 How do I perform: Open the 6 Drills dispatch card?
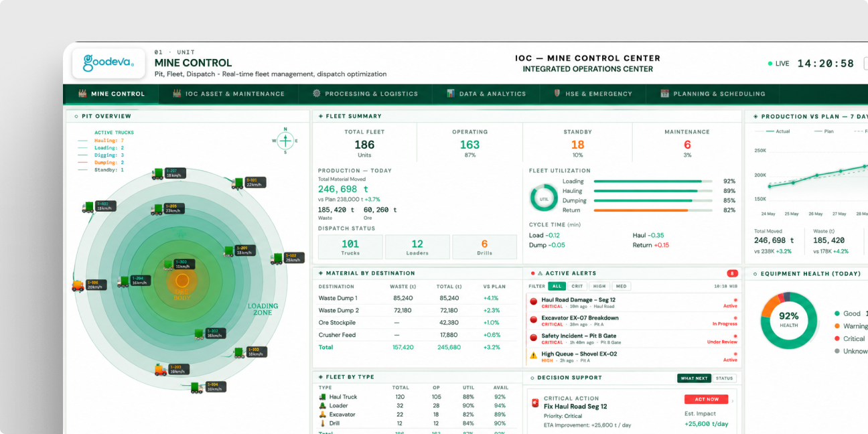point(484,247)
